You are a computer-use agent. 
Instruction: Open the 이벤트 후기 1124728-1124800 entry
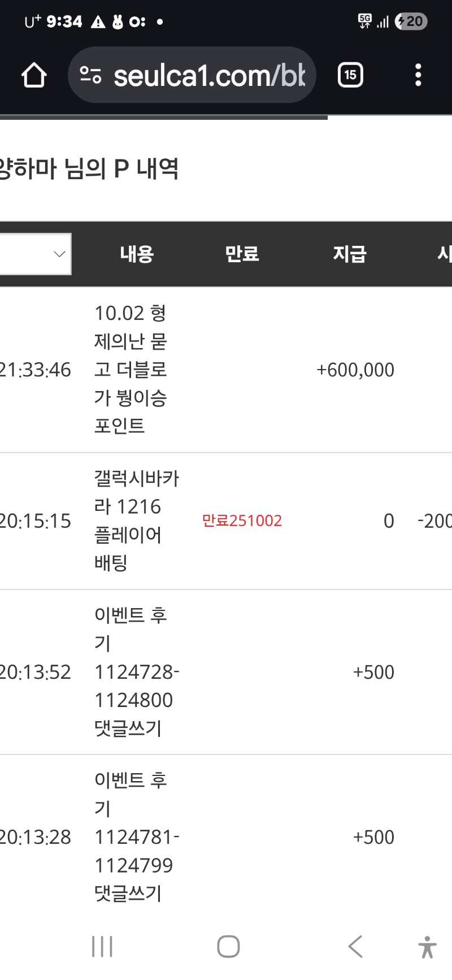(x=136, y=671)
